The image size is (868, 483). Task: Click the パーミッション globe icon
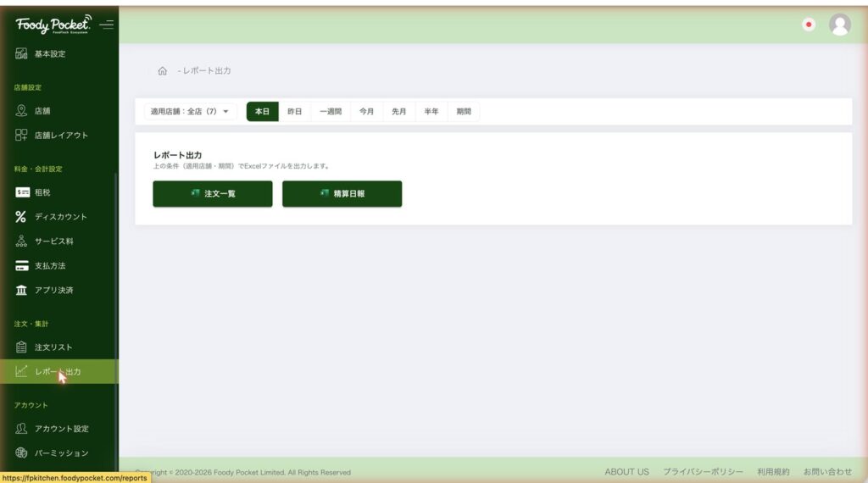[21, 452]
